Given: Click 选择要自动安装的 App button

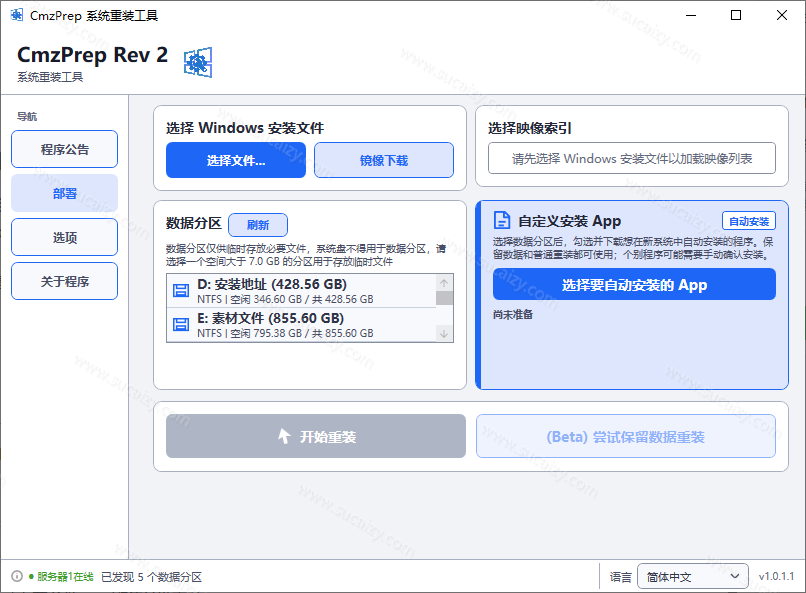Looking at the screenshot, I should pyautogui.click(x=634, y=284).
